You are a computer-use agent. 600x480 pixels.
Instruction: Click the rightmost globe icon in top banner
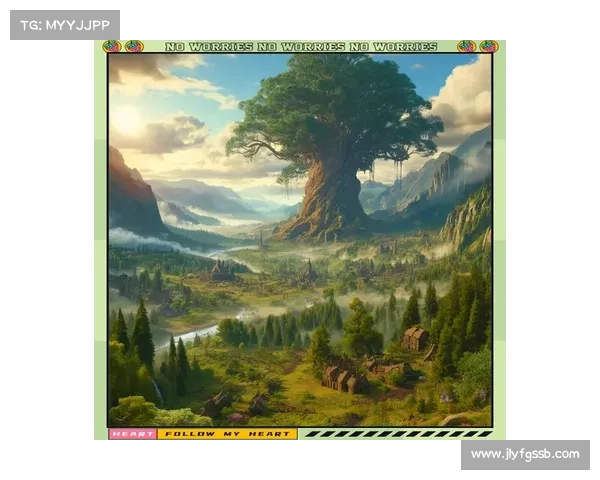pyautogui.click(x=488, y=46)
